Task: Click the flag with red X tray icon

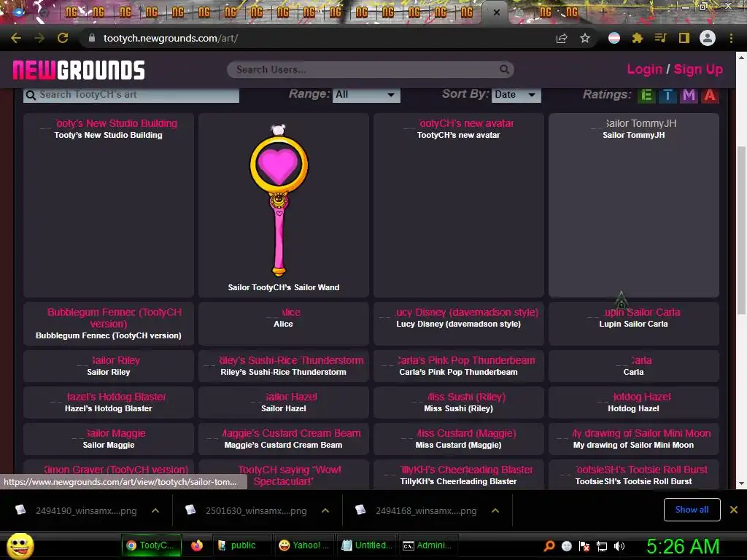Action: 584,546
